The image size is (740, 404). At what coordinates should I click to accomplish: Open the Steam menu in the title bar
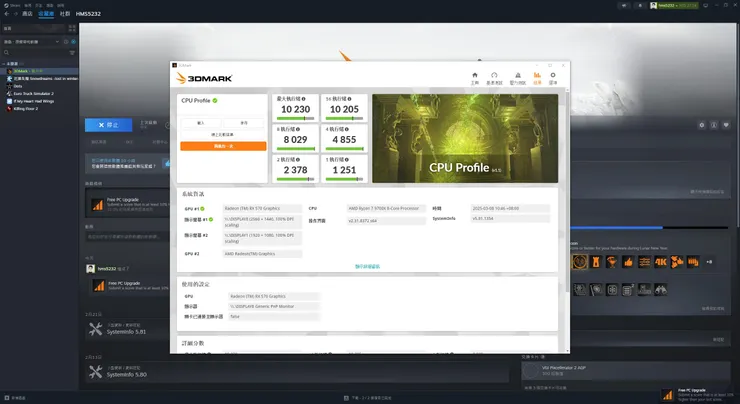[12, 5]
